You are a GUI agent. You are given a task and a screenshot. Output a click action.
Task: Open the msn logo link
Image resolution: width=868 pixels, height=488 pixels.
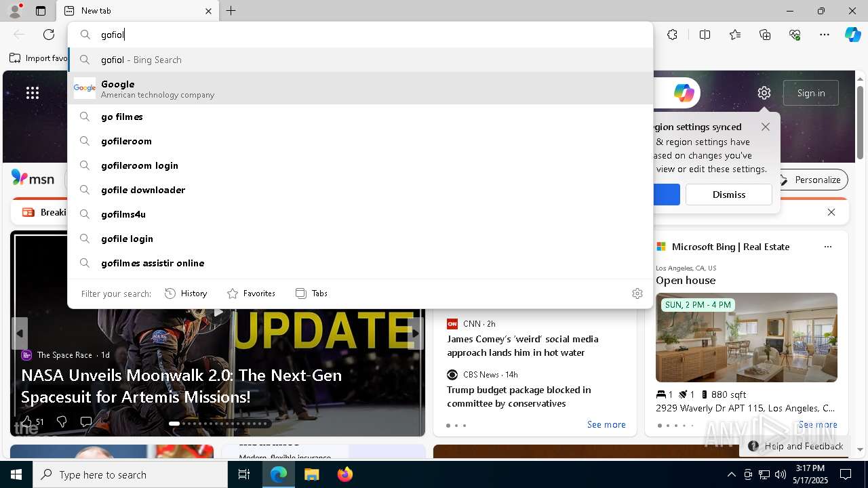click(33, 178)
